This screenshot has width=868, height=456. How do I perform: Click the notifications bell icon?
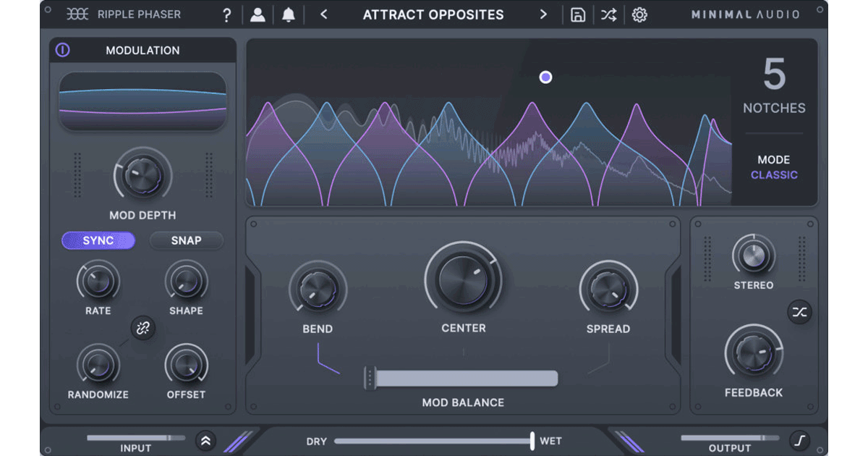(288, 14)
